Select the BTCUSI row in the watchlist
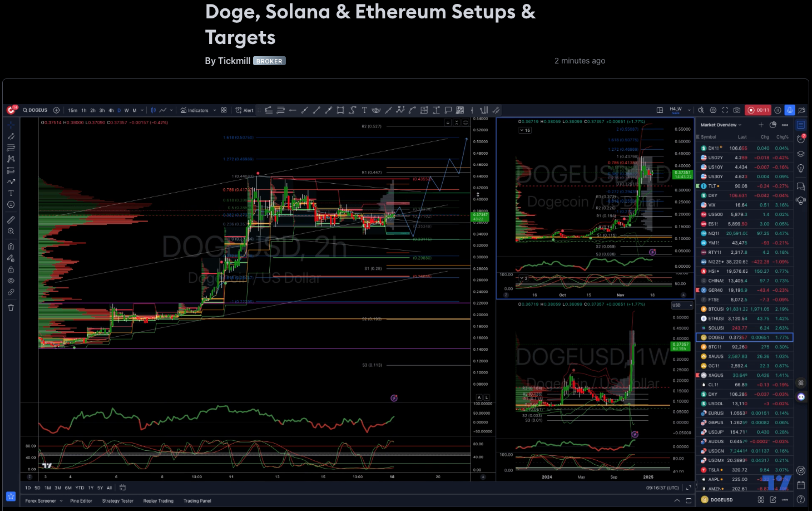 (x=745, y=309)
